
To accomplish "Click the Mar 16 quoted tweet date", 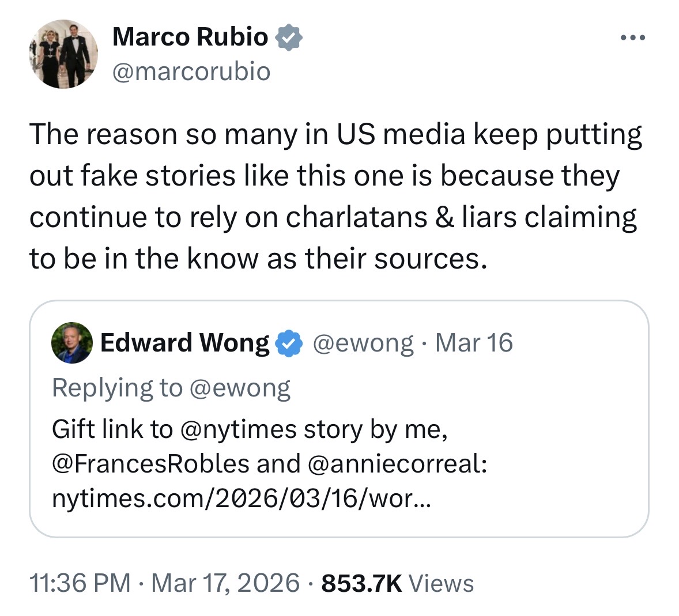I will (474, 343).
